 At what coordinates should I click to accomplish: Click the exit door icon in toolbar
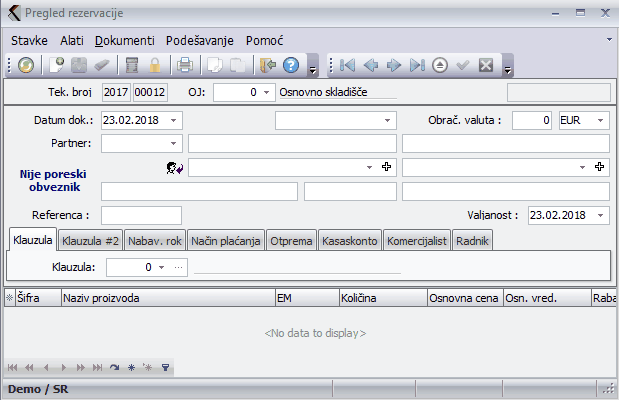tap(267, 66)
